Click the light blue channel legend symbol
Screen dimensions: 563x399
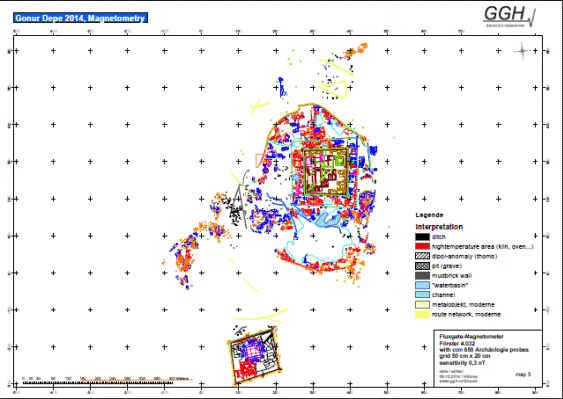click(x=422, y=295)
